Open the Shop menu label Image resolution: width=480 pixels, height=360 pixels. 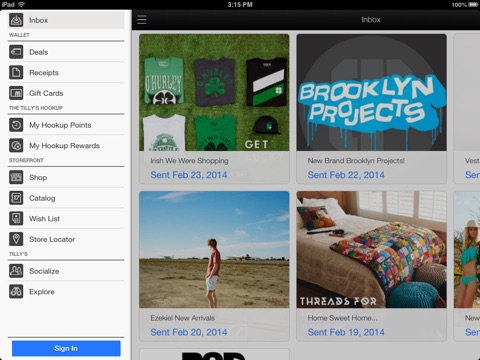pyautogui.click(x=38, y=177)
